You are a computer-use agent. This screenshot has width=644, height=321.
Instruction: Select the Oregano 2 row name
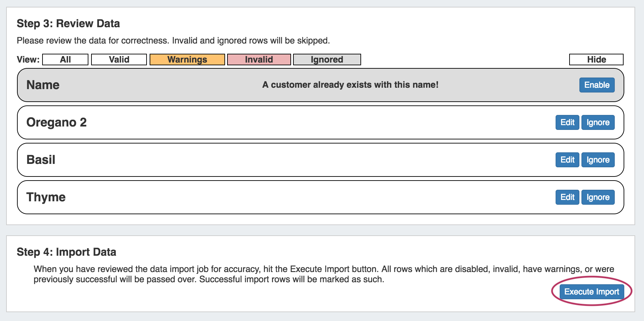pyautogui.click(x=56, y=122)
